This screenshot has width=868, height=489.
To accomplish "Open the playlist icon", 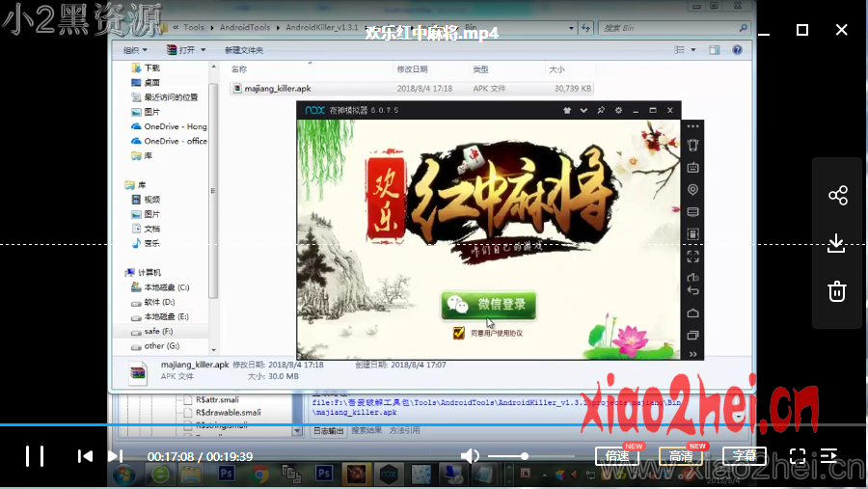I will pyautogui.click(x=828, y=456).
